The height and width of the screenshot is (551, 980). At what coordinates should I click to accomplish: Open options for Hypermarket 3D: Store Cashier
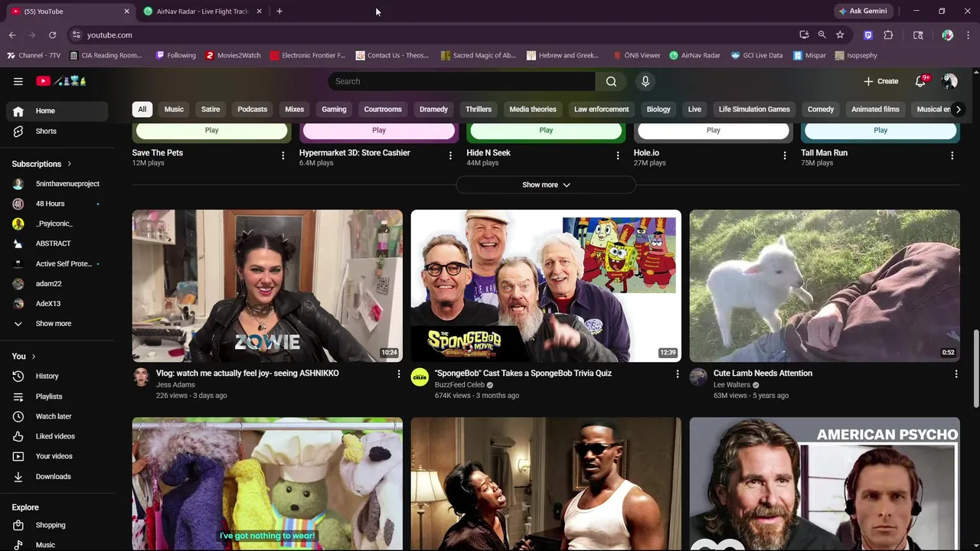(450, 155)
